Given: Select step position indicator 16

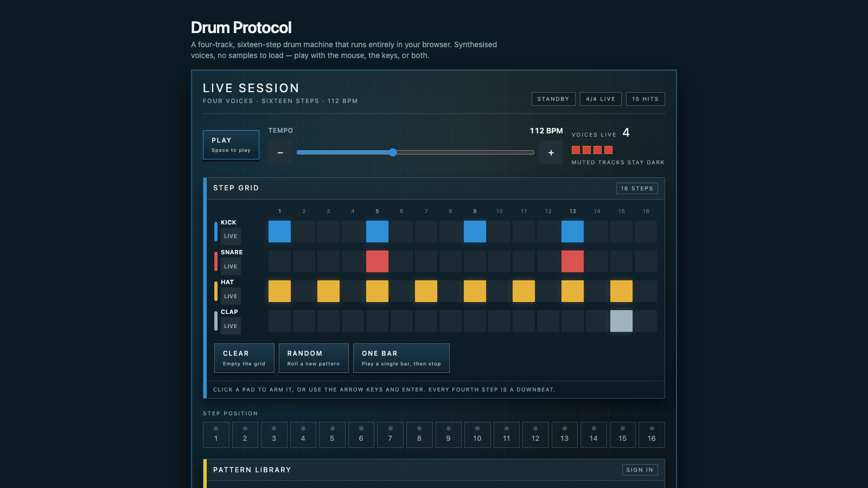Looking at the screenshot, I should point(652,435).
